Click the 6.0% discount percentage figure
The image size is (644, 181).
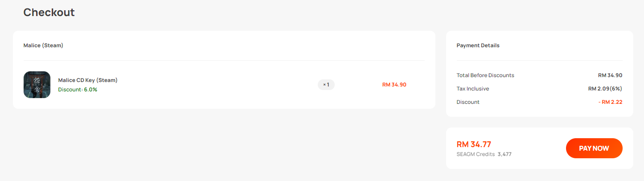(x=90, y=90)
